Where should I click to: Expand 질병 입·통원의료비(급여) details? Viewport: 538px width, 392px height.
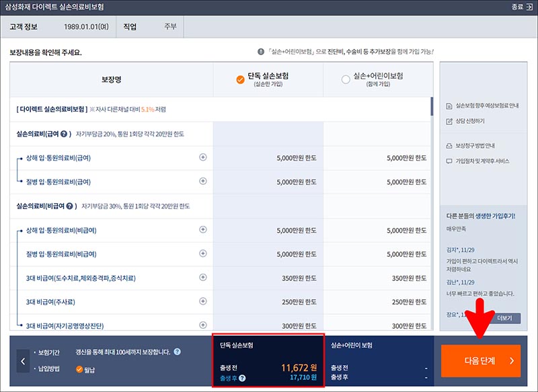203,181
